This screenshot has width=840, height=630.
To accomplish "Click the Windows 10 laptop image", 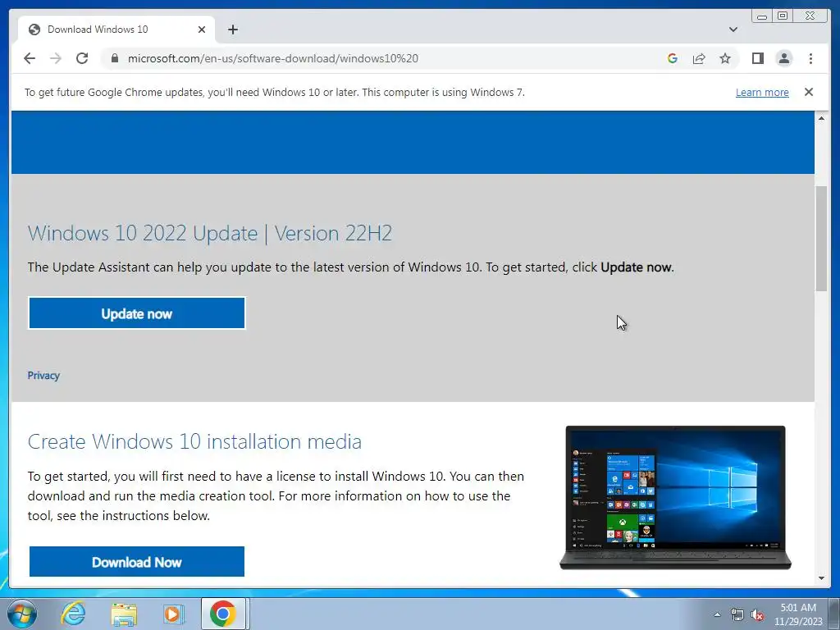I will click(x=675, y=498).
